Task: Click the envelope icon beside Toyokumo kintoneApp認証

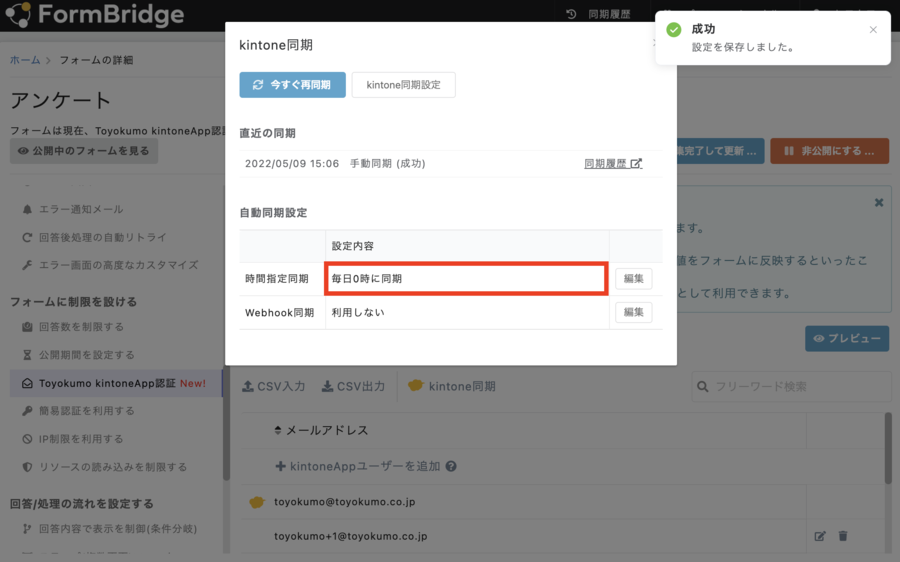Action: point(27,383)
